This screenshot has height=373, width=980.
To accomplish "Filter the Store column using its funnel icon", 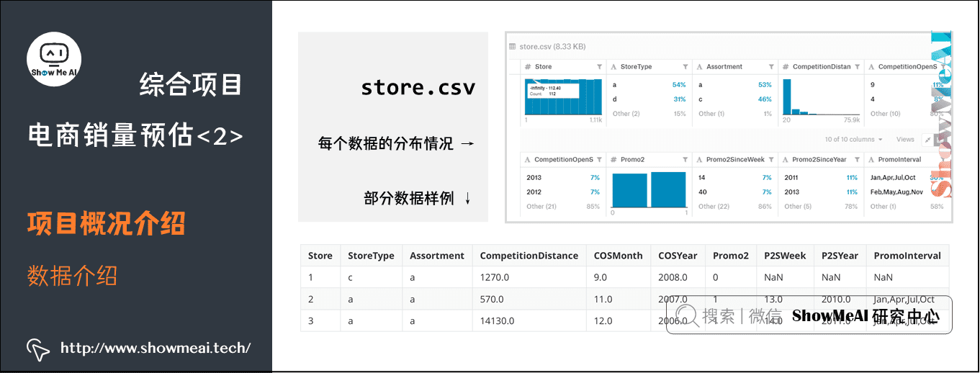I will click(599, 67).
